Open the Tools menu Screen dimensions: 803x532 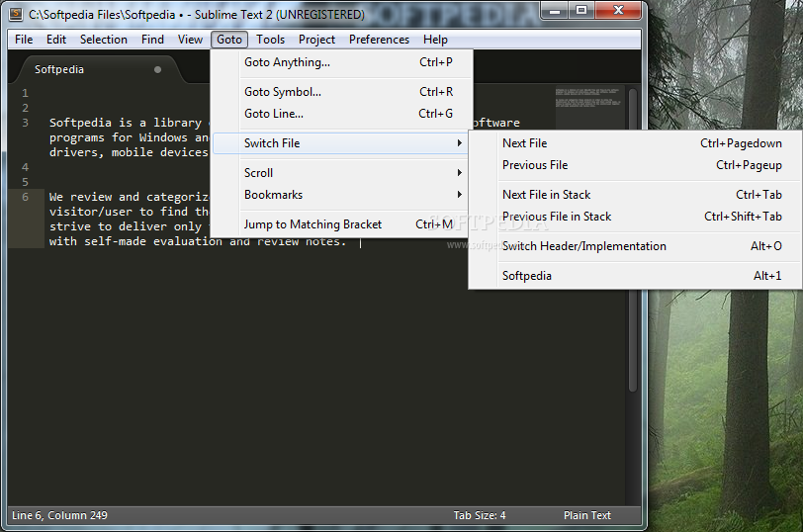tap(270, 40)
